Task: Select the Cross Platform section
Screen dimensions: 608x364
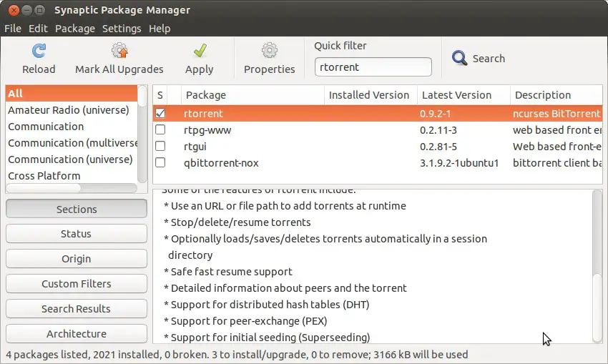Action: pos(72,176)
